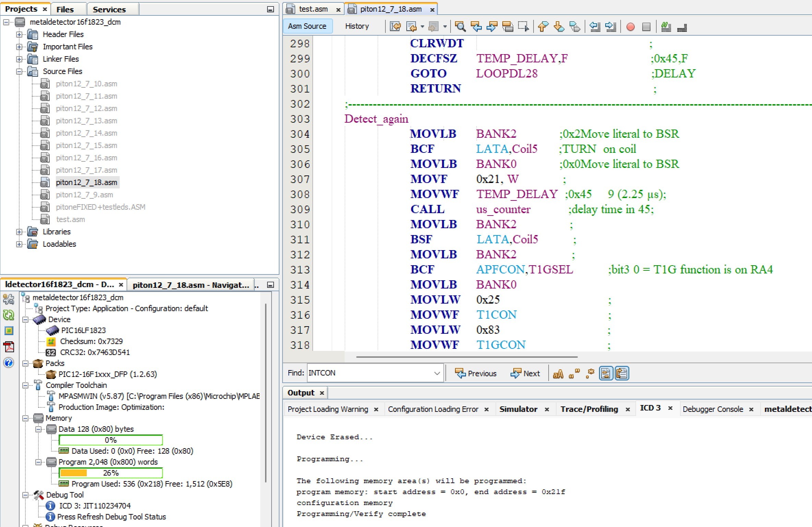This screenshot has height=527, width=812.
Task: Open the Debugger Console output tab
Action: coord(713,409)
